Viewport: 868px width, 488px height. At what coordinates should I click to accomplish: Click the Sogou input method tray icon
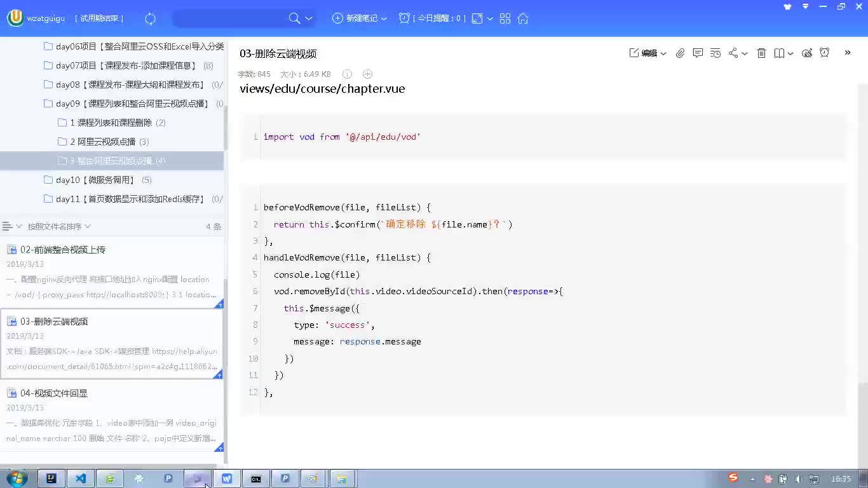pyautogui.click(x=733, y=478)
